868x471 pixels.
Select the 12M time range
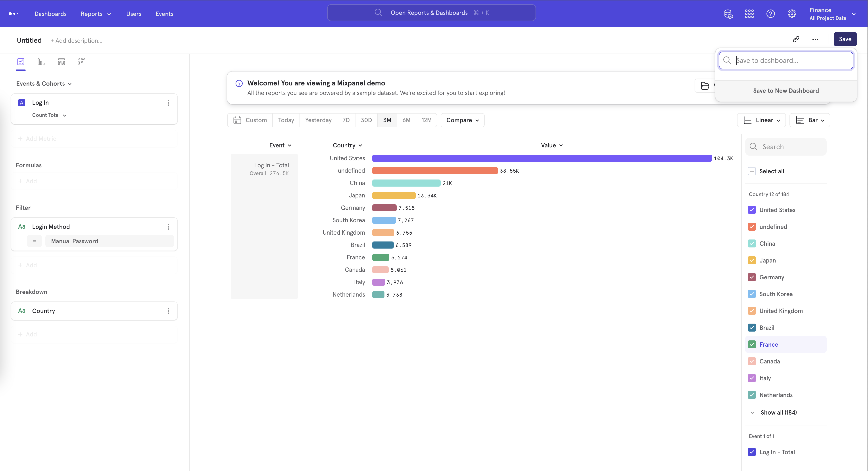[426, 120]
